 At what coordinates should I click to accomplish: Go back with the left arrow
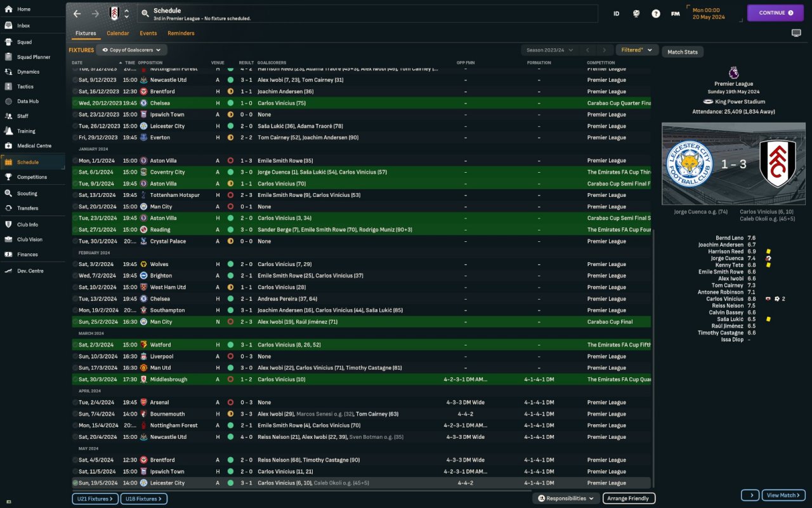[x=77, y=13]
